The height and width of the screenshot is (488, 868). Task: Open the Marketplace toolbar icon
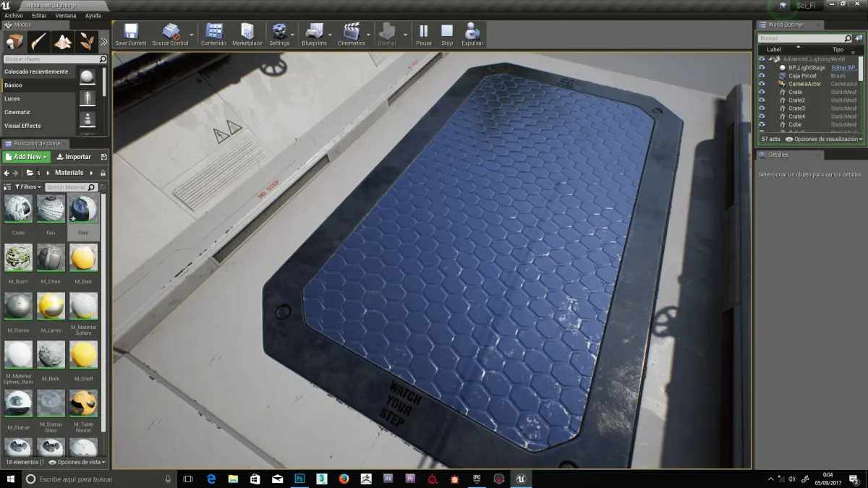(247, 34)
